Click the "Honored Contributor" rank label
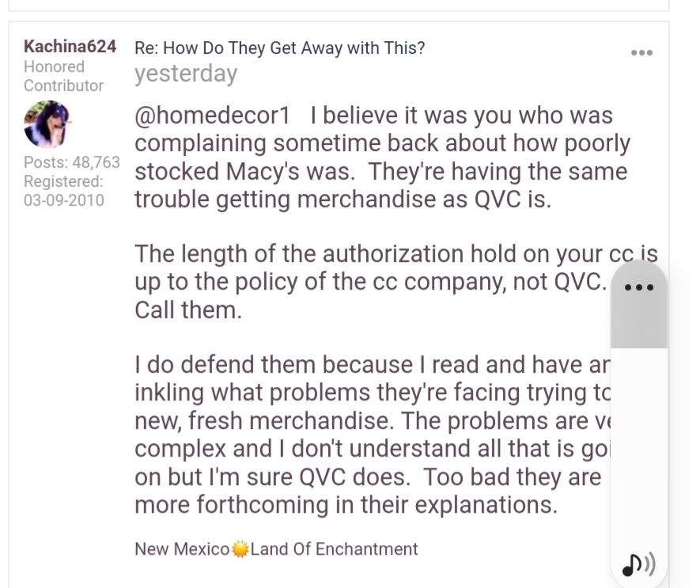Image resolution: width=700 pixels, height=588 pixels. click(63, 76)
